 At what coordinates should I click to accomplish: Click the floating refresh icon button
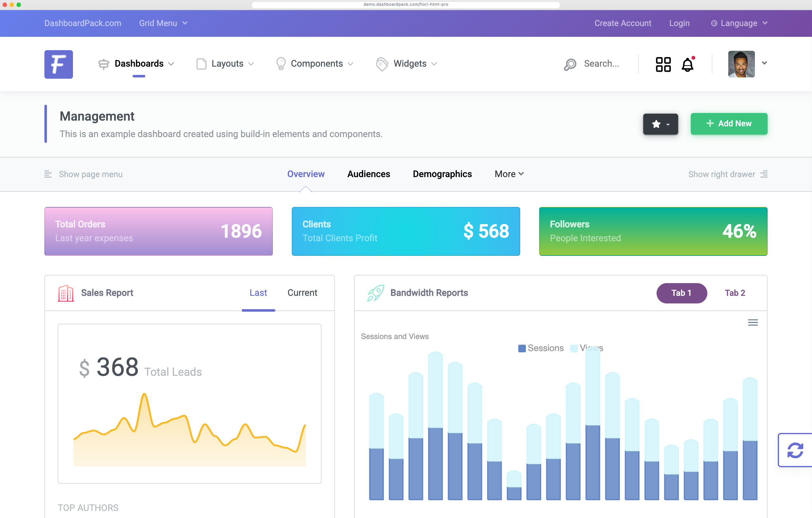(x=795, y=450)
